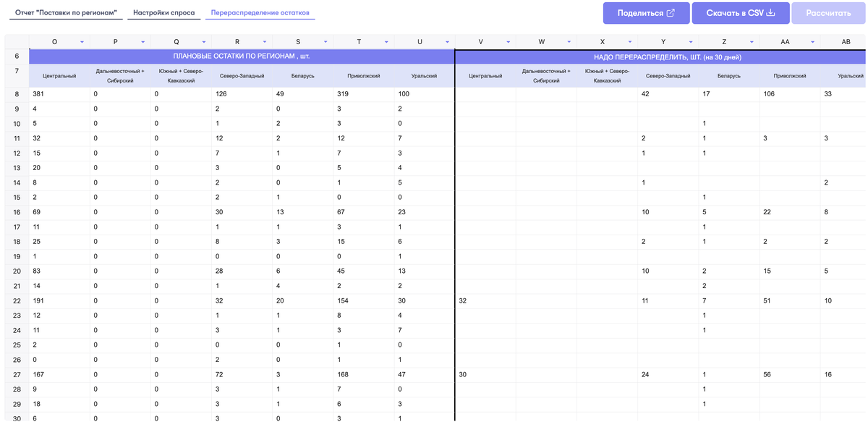The width and height of the screenshot is (868, 422).
Task: Switch to the Настройки спроса tab
Action: coord(164,13)
